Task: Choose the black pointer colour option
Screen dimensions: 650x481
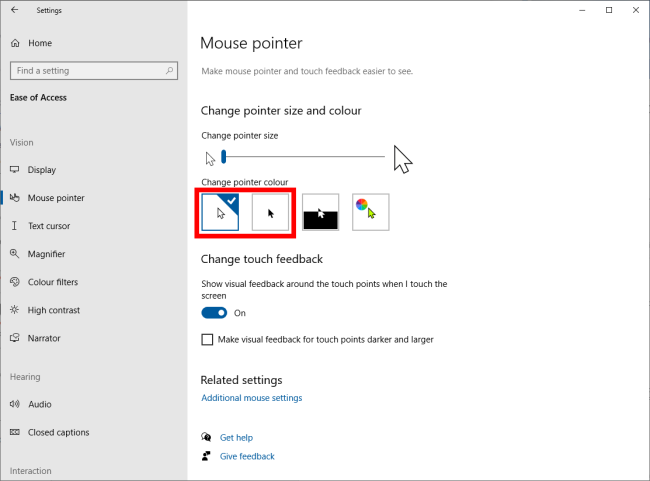Action: 270,212
